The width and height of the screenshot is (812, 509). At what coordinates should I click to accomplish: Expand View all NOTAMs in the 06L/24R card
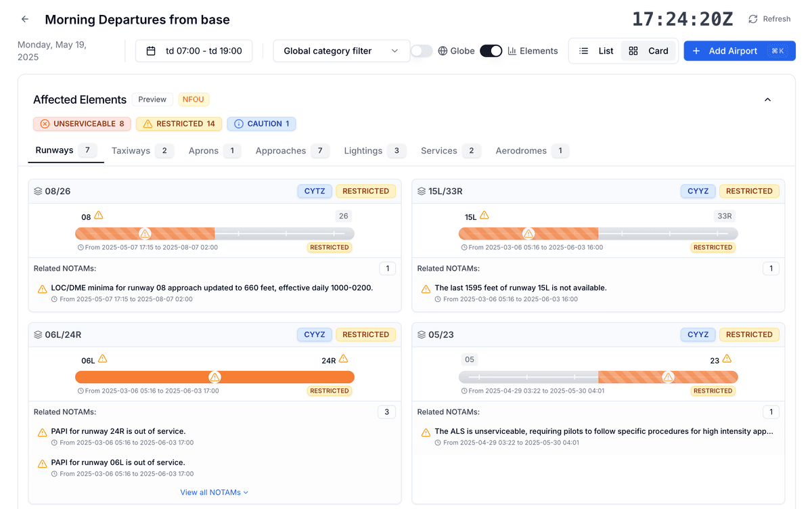(215, 492)
